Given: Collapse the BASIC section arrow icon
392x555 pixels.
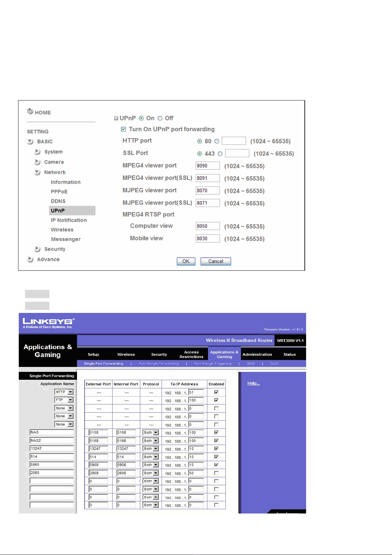Looking at the screenshot, I should [x=31, y=142].
